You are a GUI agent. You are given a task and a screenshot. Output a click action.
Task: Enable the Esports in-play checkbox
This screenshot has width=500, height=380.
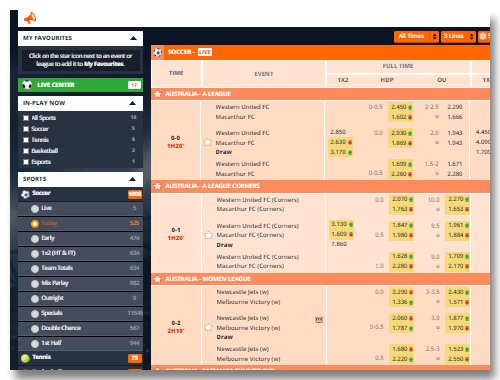[x=26, y=162]
